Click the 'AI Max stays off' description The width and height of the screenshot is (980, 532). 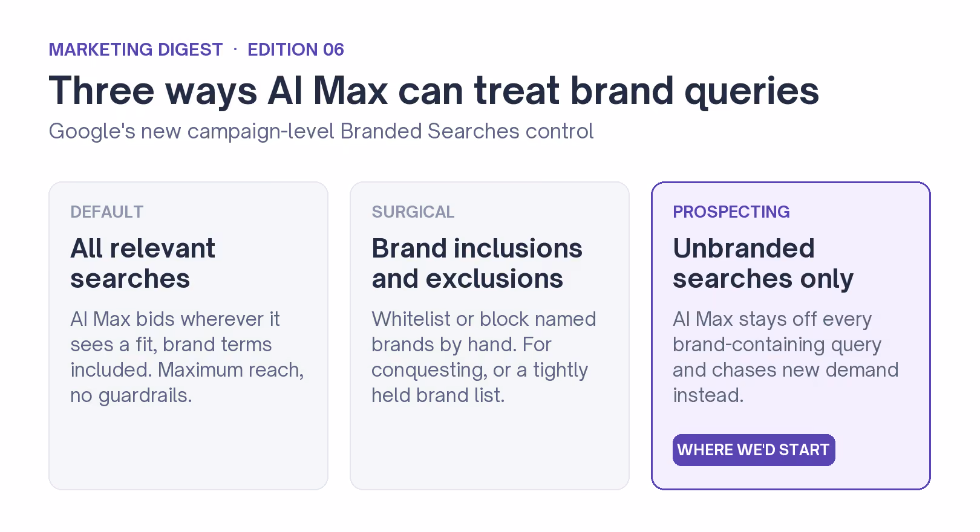(786, 357)
